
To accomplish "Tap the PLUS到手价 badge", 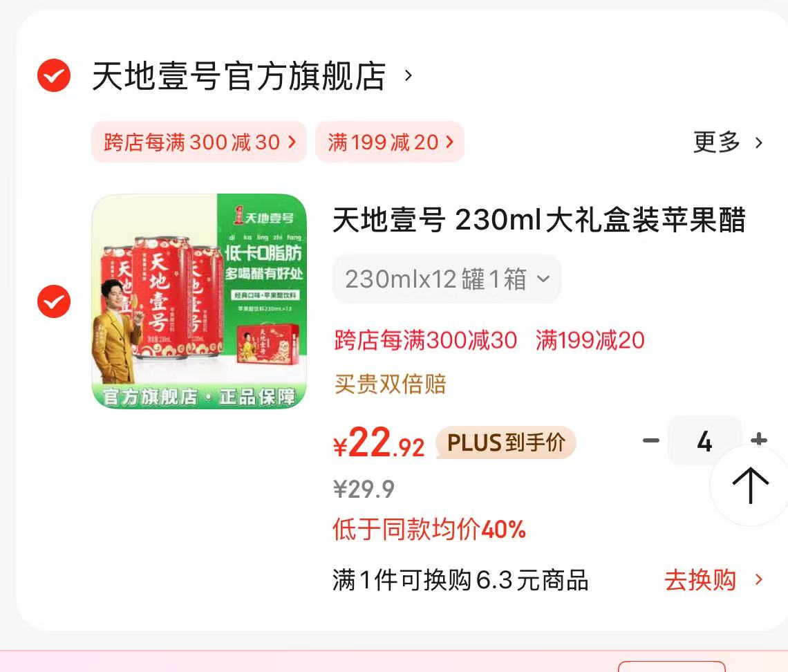I will (x=505, y=442).
